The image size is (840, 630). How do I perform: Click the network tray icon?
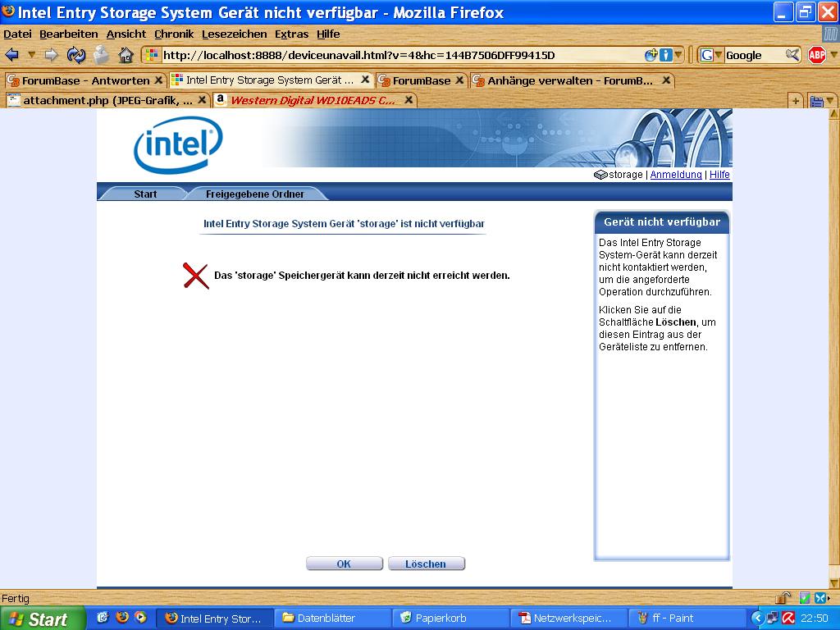[773, 618]
